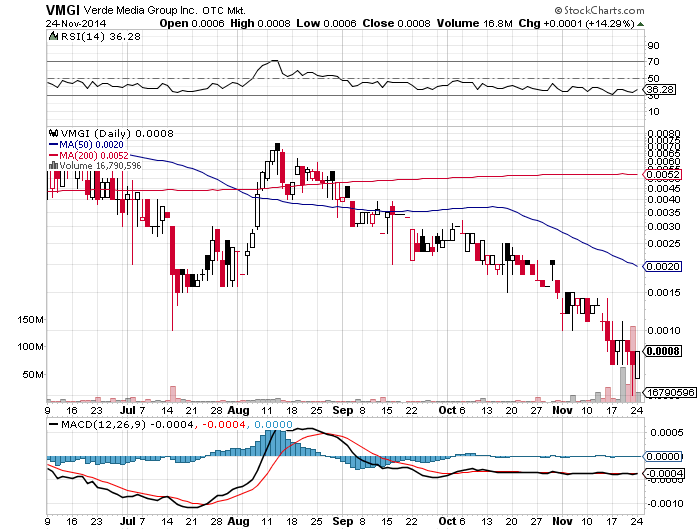The width and height of the screenshot is (700, 530).
Task: Click the green up-arrow change indicator
Action: [x=641, y=24]
